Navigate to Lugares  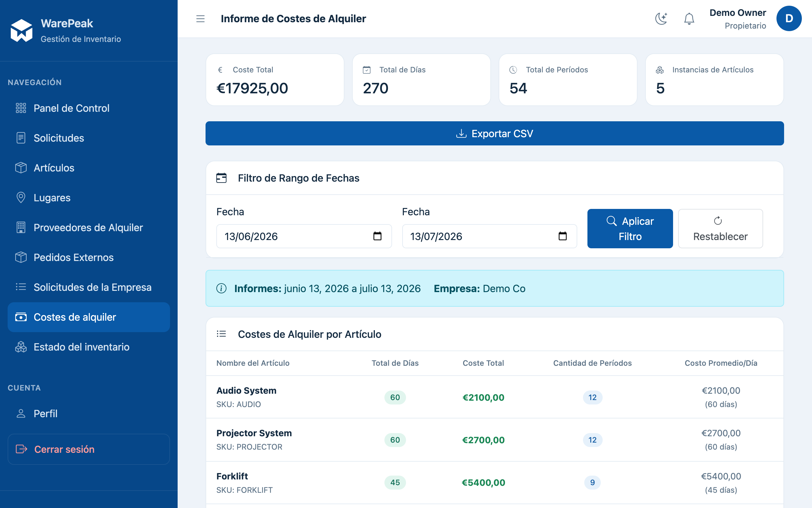pos(88,197)
